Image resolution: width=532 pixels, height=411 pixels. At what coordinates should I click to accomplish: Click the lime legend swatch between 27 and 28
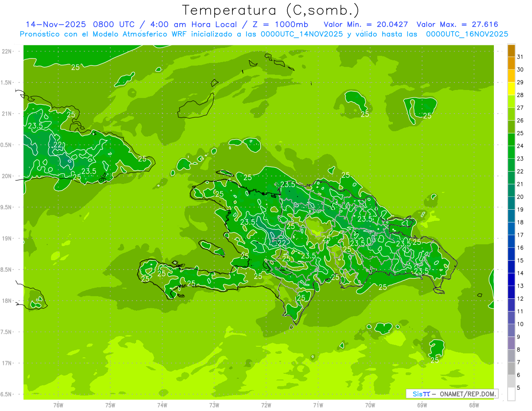point(511,102)
